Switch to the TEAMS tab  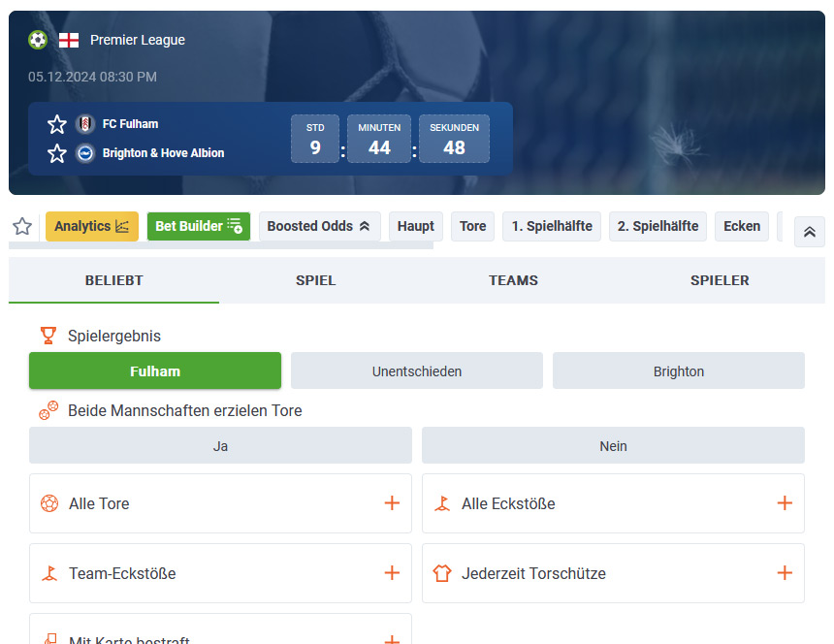click(513, 280)
